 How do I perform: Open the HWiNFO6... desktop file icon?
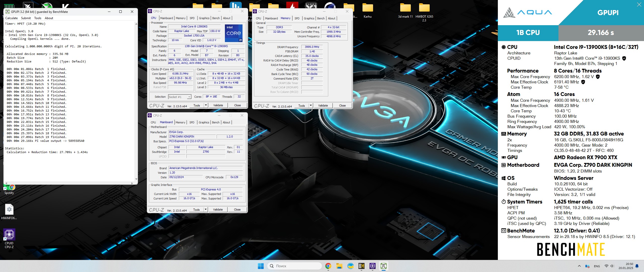pos(9,212)
